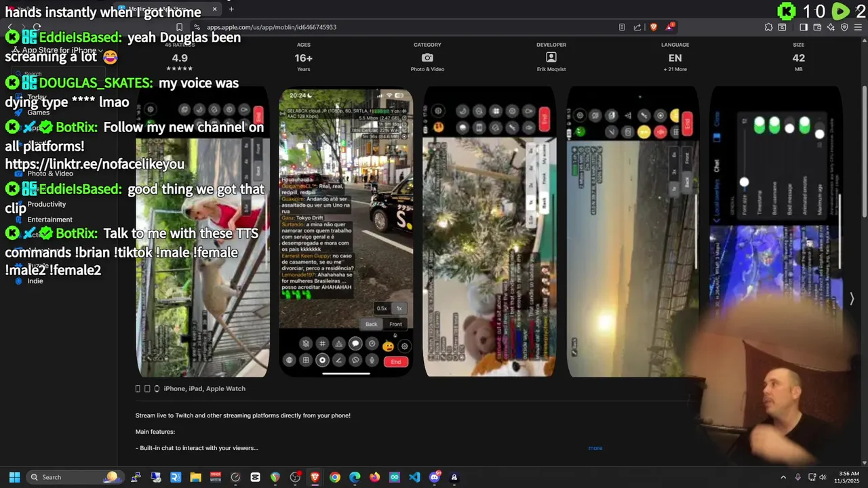Show hidden system tray icons

click(783, 477)
